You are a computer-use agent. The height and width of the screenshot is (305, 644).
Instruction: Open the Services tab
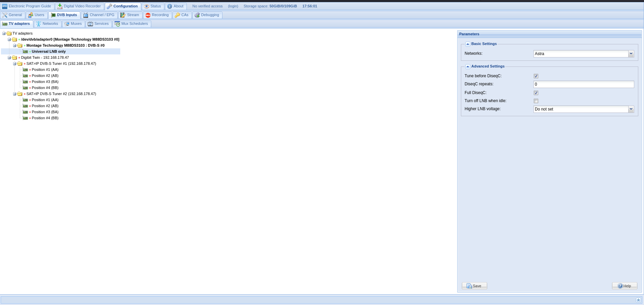98,24
